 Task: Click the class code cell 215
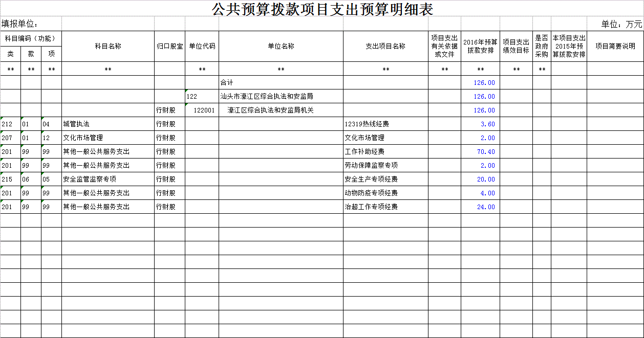click(x=10, y=179)
